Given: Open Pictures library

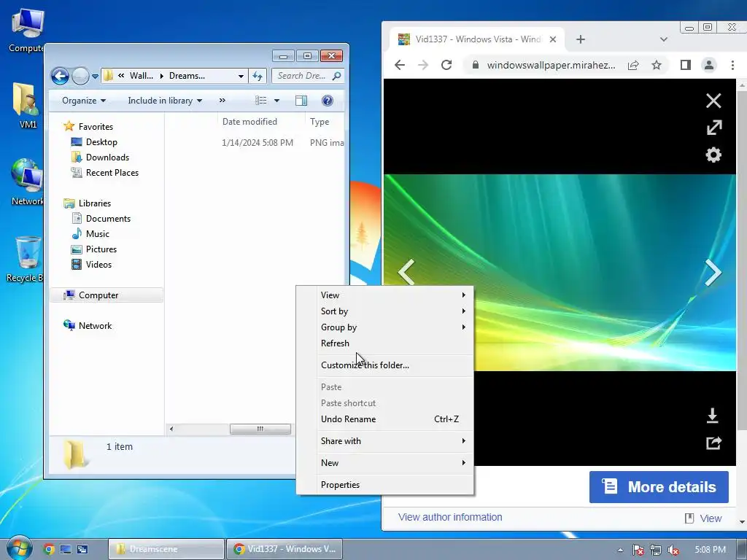Looking at the screenshot, I should tap(101, 249).
